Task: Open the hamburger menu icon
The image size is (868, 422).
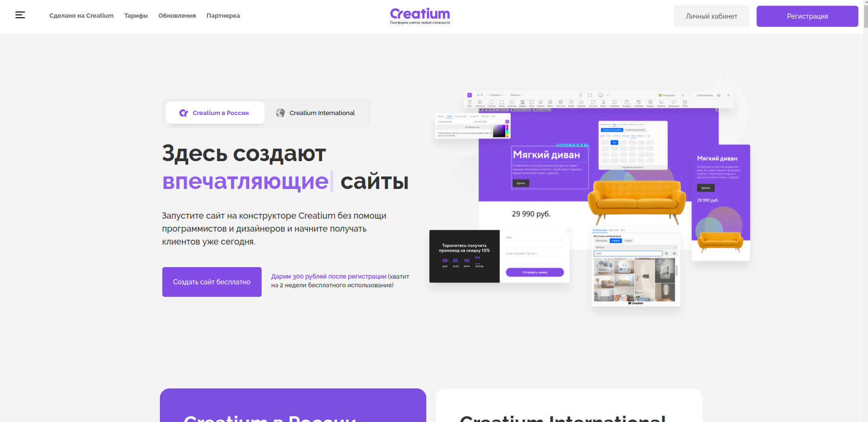Action: [x=20, y=15]
